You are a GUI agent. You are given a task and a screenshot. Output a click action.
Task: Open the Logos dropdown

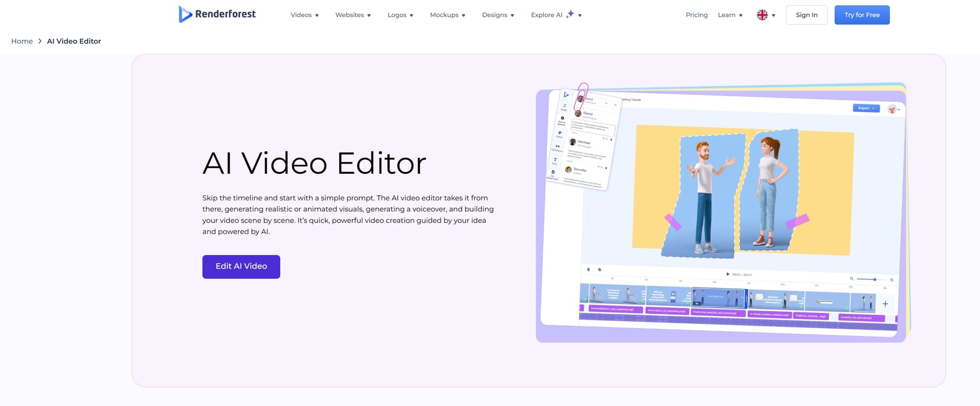pyautogui.click(x=400, y=15)
